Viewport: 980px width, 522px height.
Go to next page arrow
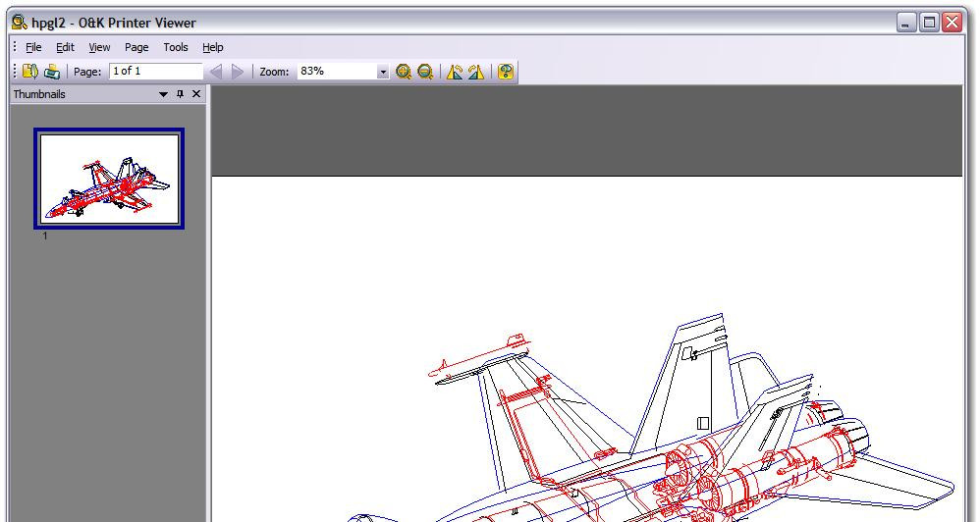pos(238,72)
